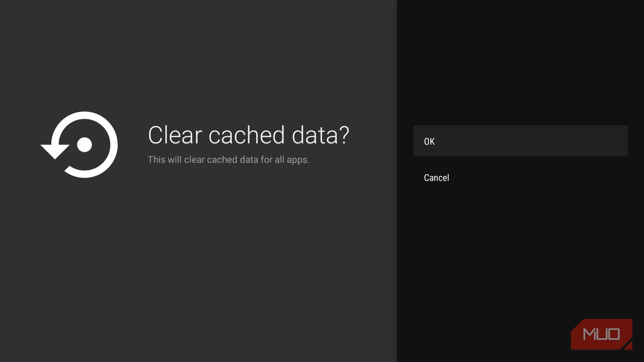The image size is (644, 362).
Task: Click the "This will clear cached data for all apps." text
Action: [x=228, y=160]
